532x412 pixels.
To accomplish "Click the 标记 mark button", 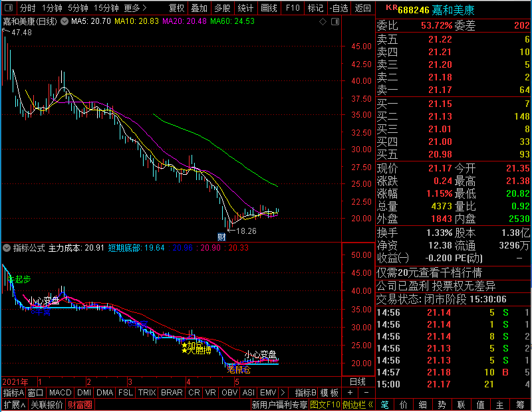I will coord(315,8).
